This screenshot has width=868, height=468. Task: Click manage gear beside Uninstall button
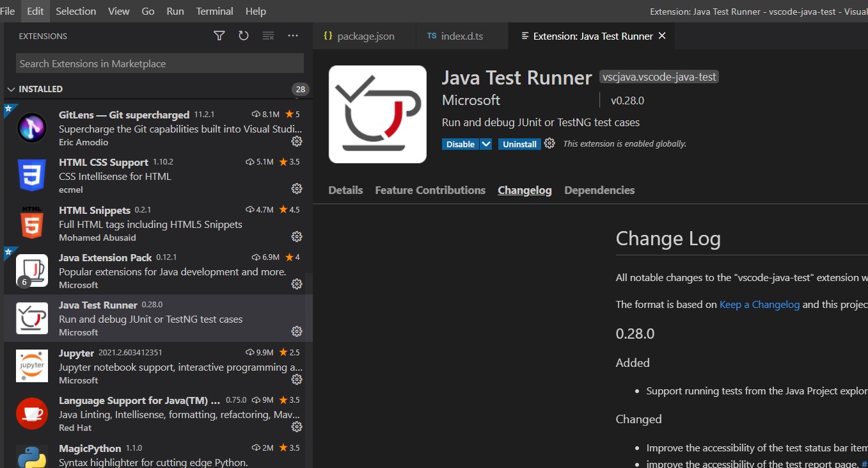pyautogui.click(x=549, y=143)
